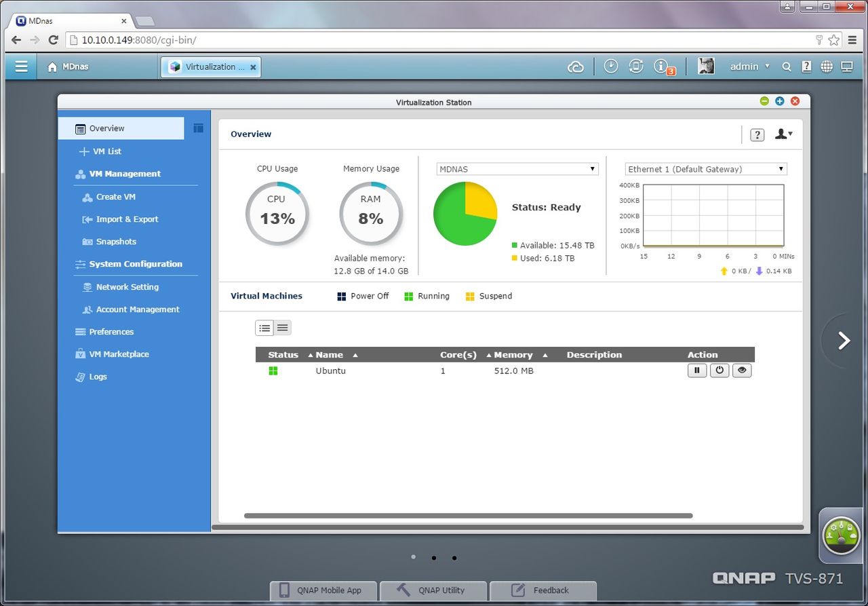The image size is (868, 606).
Task: Switch to the MDnas home tab
Action: click(x=68, y=67)
